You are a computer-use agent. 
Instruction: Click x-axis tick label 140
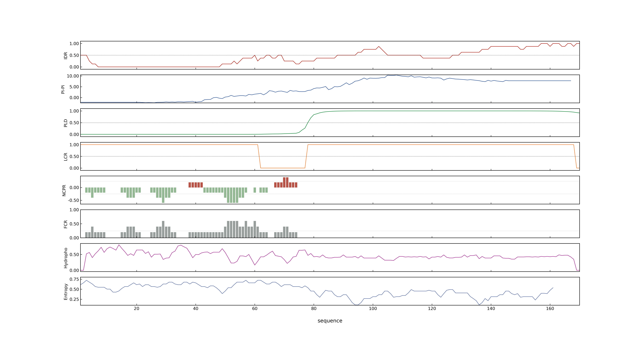(491, 308)
